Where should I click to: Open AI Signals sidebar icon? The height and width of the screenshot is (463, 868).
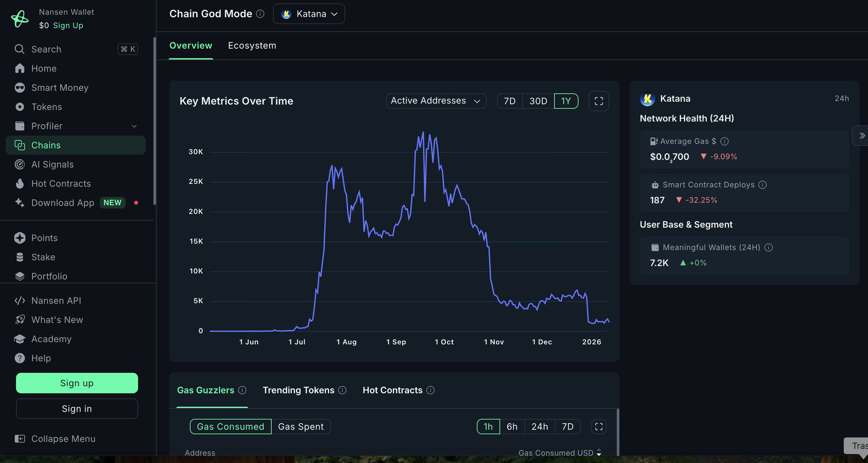coord(19,165)
